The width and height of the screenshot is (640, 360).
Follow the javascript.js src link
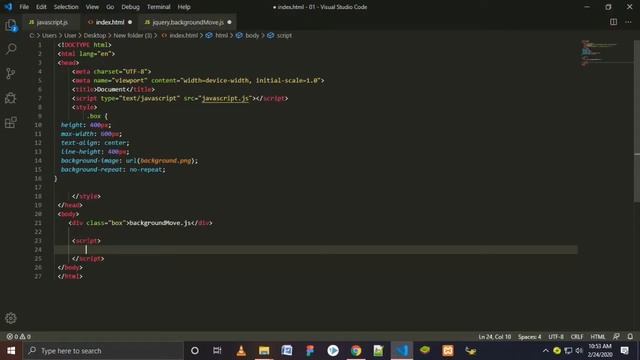[225, 98]
